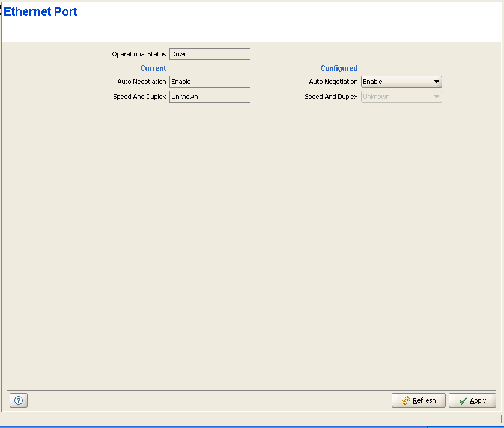Click the greyed arrow on Speed And Duplex dropdown
504x428 pixels.
tap(437, 97)
